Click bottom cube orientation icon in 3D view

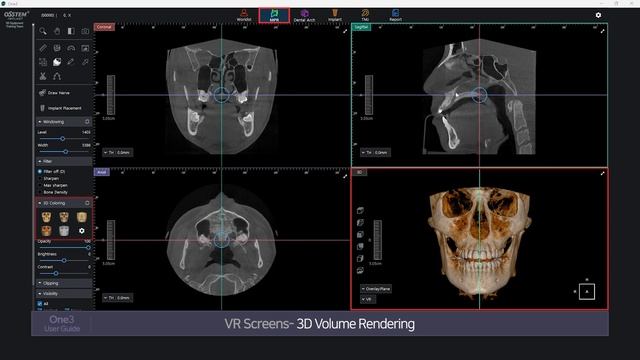click(x=360, y=270)
